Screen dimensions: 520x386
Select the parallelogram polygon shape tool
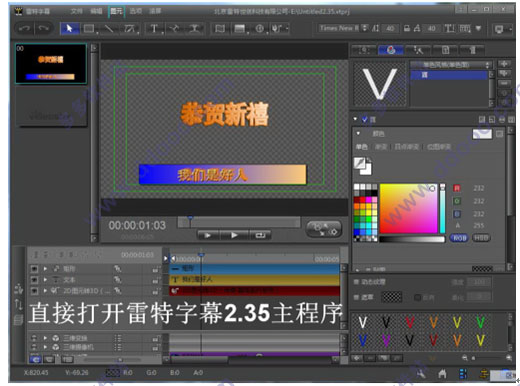pos(129,29)
